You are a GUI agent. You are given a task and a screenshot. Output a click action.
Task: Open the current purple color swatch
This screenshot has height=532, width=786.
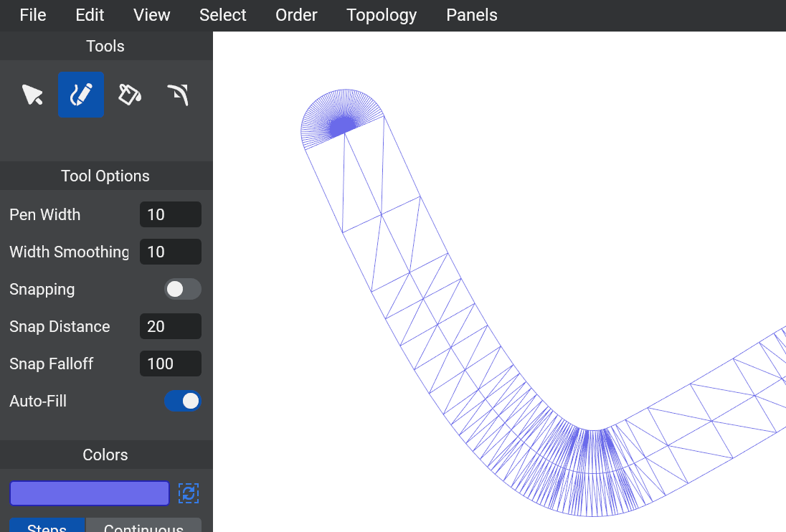point(90,493)
